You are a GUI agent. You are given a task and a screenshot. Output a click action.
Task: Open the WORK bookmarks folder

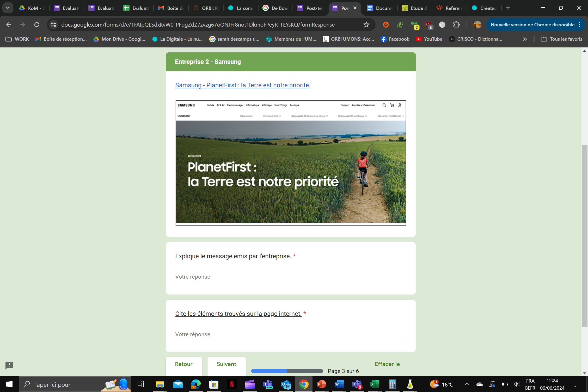[x=17, y=39]
